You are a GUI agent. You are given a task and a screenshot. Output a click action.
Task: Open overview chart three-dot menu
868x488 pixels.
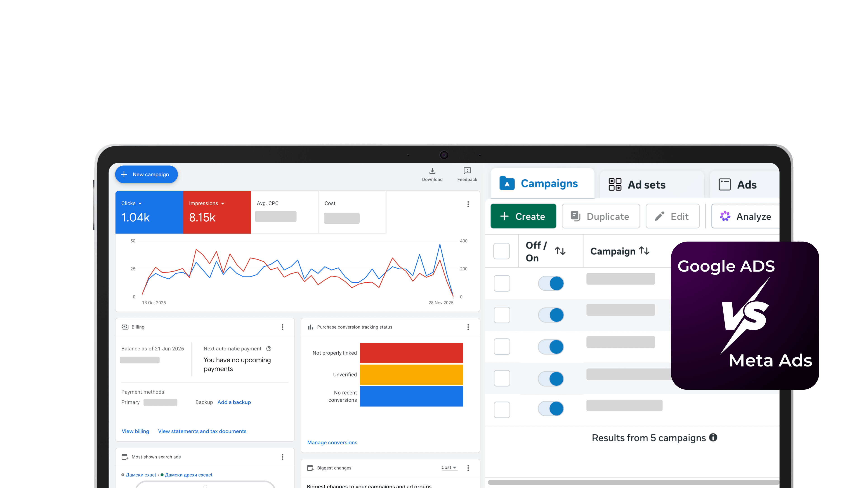point(468,204)
